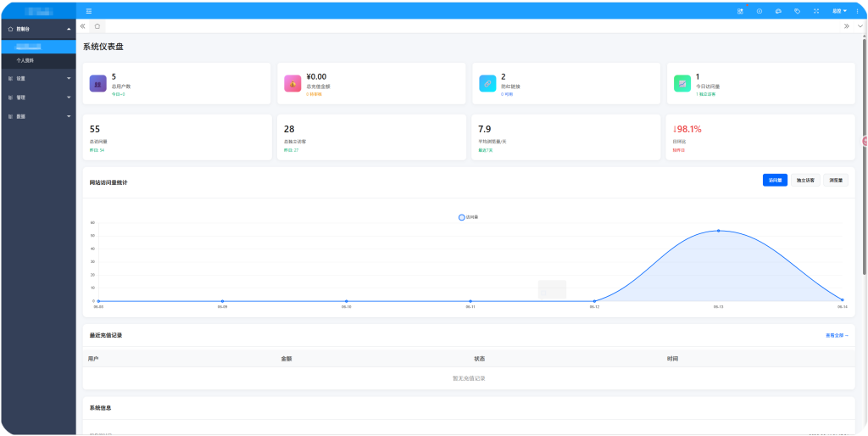Click the 网站访问量统计 chart heading
This screenshot has height=436, width=868.
coord(108,182)
